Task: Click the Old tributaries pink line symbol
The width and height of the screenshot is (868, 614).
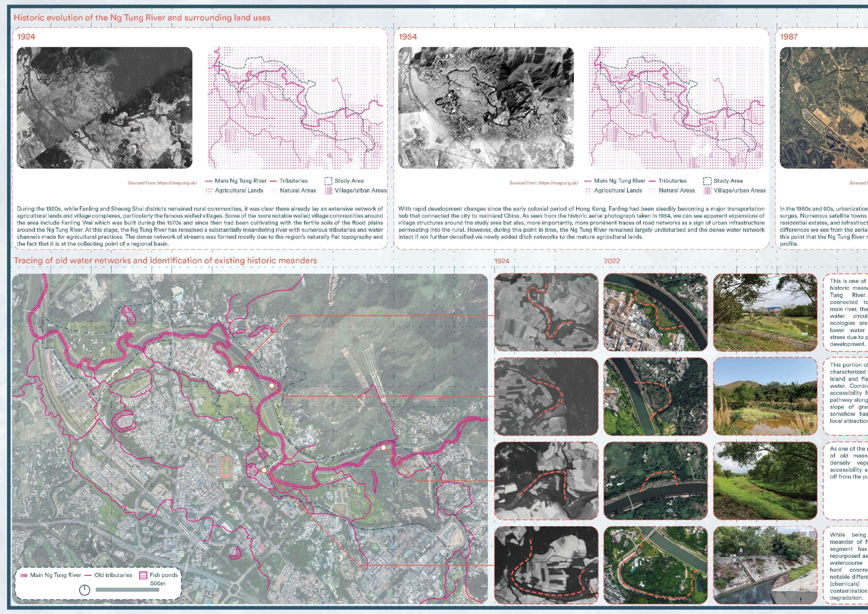Action: click(88, 575)
